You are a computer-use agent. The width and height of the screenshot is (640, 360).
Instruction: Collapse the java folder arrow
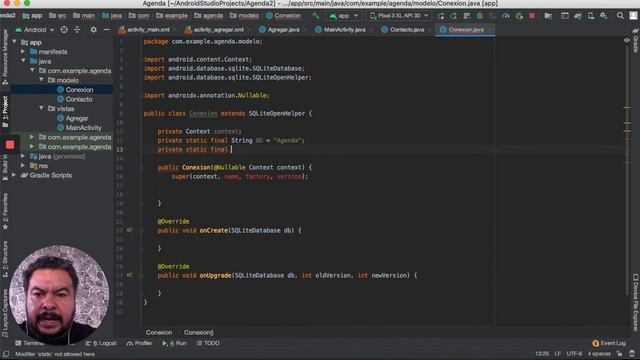click(x=23, y=61)
